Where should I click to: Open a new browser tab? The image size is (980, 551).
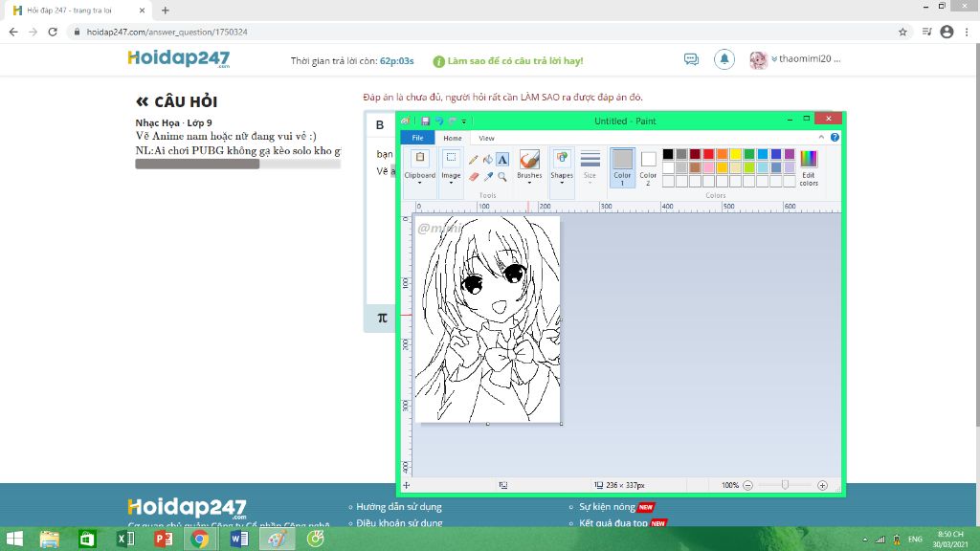(x=165, y=11)
